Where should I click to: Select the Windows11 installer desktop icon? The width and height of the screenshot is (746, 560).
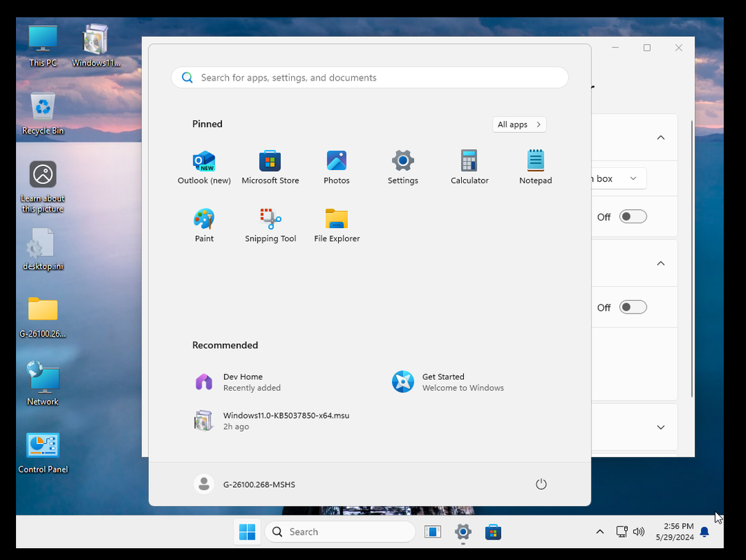click(x=96, y=45)
